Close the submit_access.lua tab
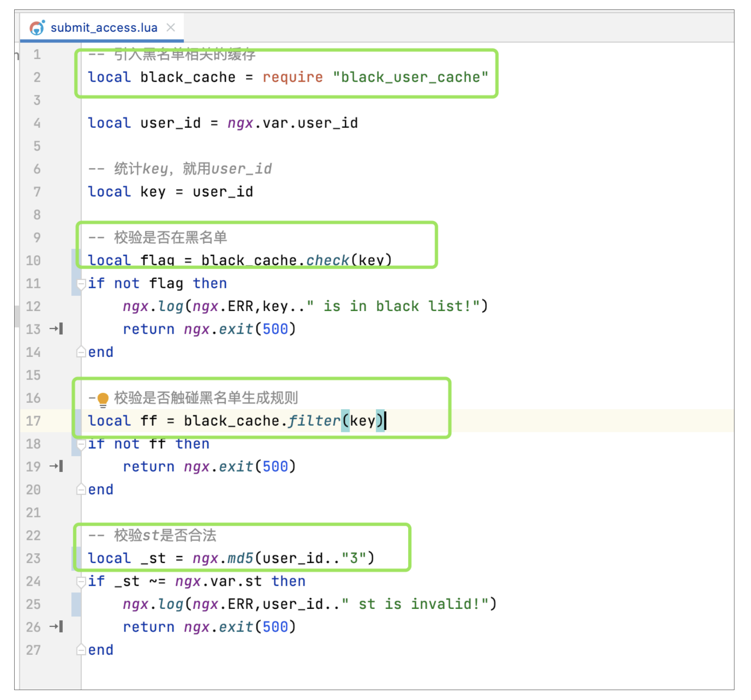Viewport: 751px width, 700px height. point(171,28)
